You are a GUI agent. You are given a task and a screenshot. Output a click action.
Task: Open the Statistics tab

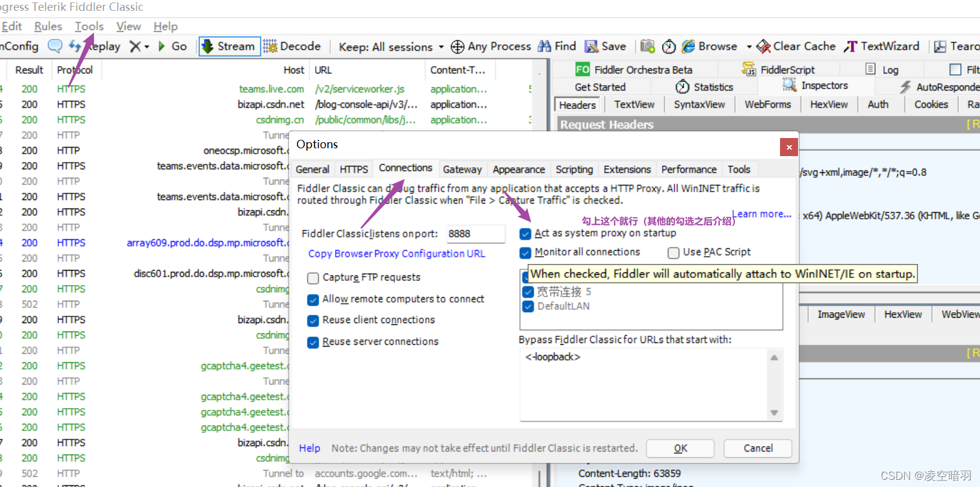(704, 87)
